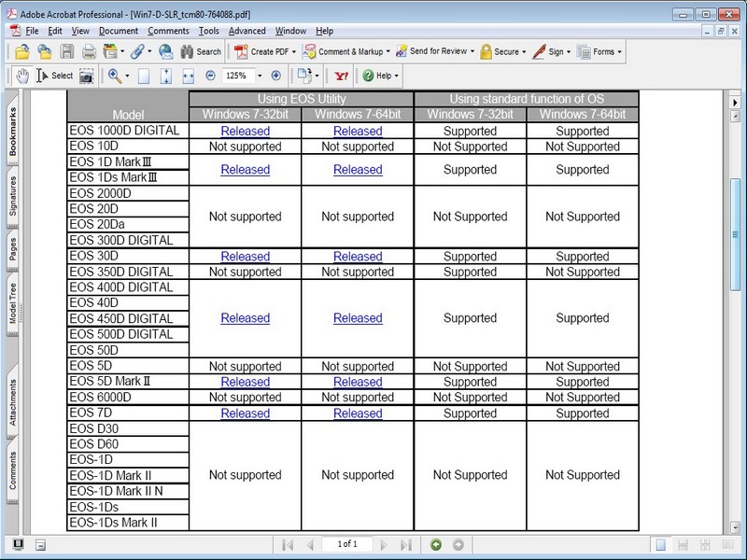This screenshot has width=747, height=560.
Task: Click the scroll down arrow of vertical scrollbar
Action: click(x=735, y=527)
